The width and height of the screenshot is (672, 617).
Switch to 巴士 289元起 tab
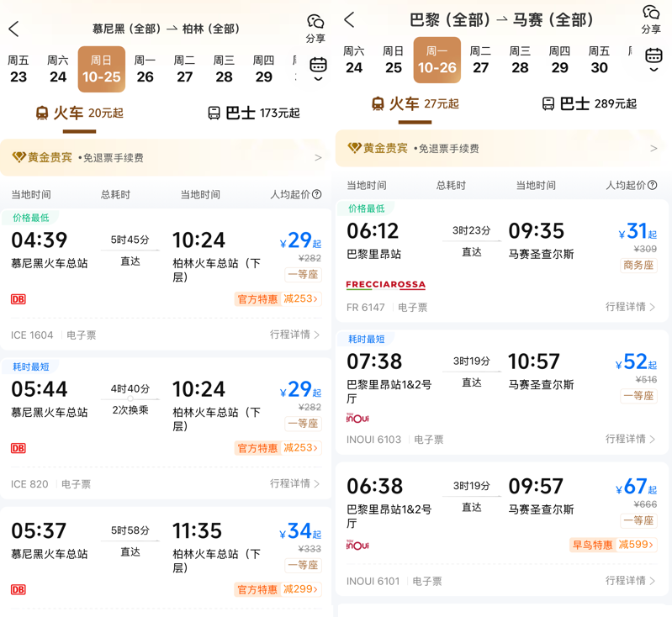(x=590, y=103)
